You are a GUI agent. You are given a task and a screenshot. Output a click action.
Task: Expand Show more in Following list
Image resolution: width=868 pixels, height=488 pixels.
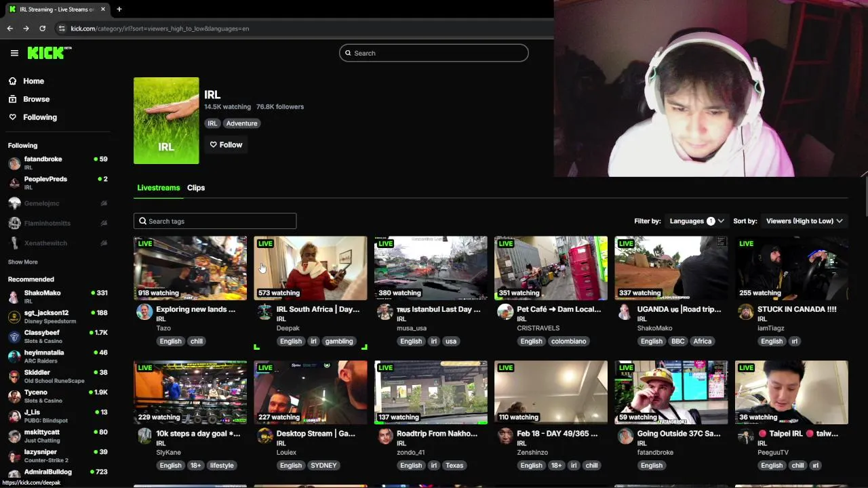click(x=22, y=262)
